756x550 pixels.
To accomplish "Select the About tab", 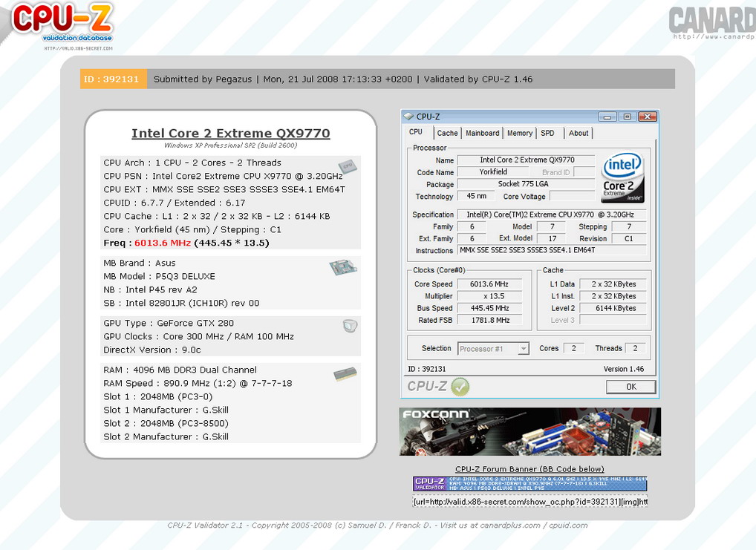I will tap(578, 133).
